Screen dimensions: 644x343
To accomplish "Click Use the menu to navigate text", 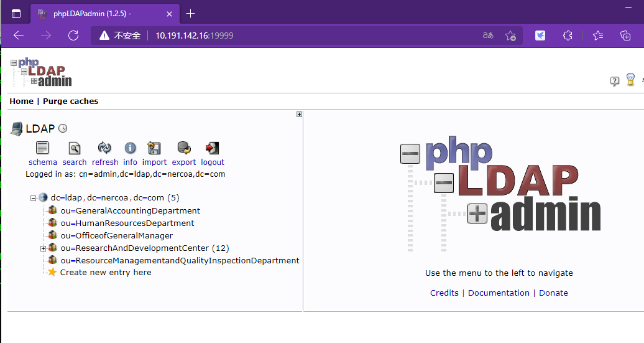I will click(x=499, y=273).
